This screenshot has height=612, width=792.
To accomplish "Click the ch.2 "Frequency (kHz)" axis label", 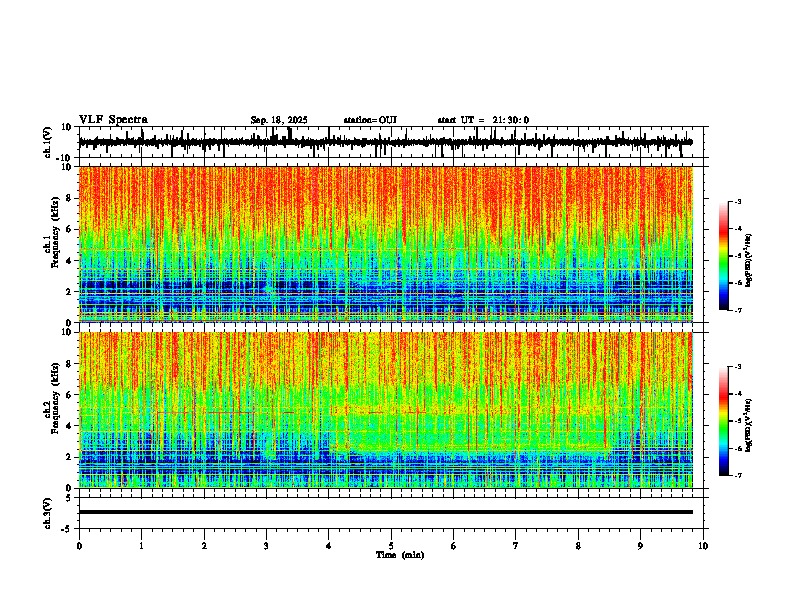I will point(55,398).
